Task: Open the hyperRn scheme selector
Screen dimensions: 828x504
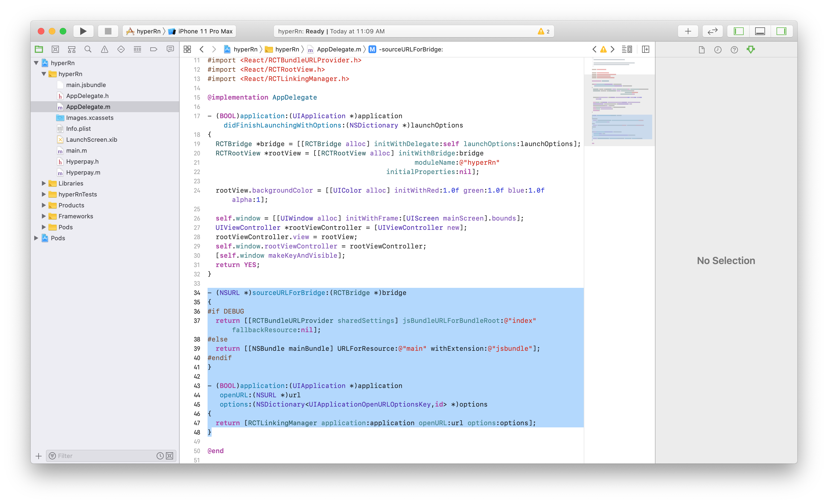Action: coord(143,31)
